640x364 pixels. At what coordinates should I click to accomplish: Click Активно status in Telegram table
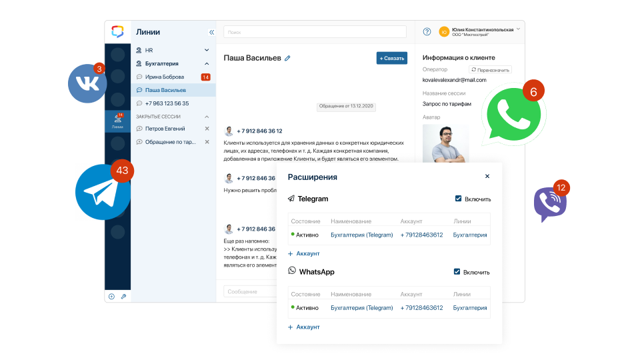coord(305,235)
